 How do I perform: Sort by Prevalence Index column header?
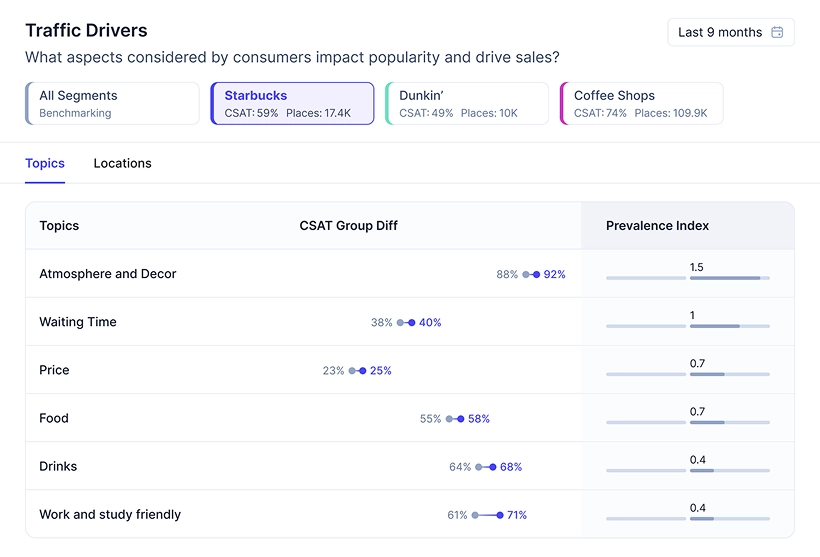click(657, 226)
